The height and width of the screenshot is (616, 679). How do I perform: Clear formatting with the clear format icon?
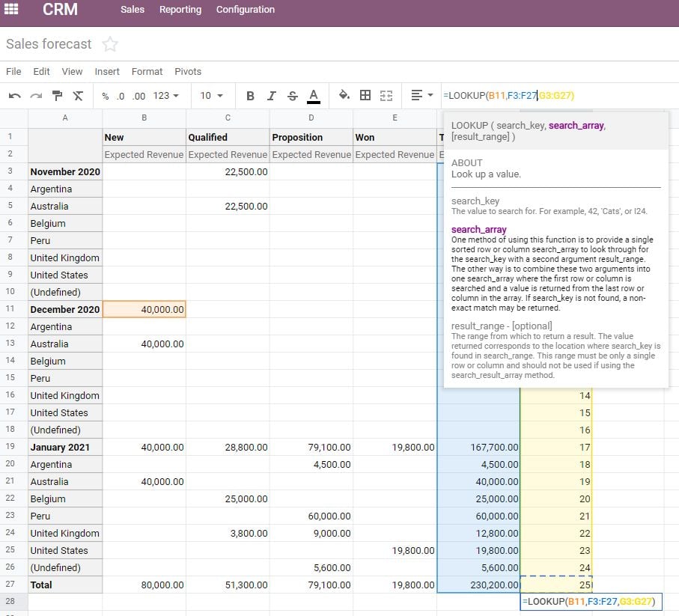[x=77, y=96]
